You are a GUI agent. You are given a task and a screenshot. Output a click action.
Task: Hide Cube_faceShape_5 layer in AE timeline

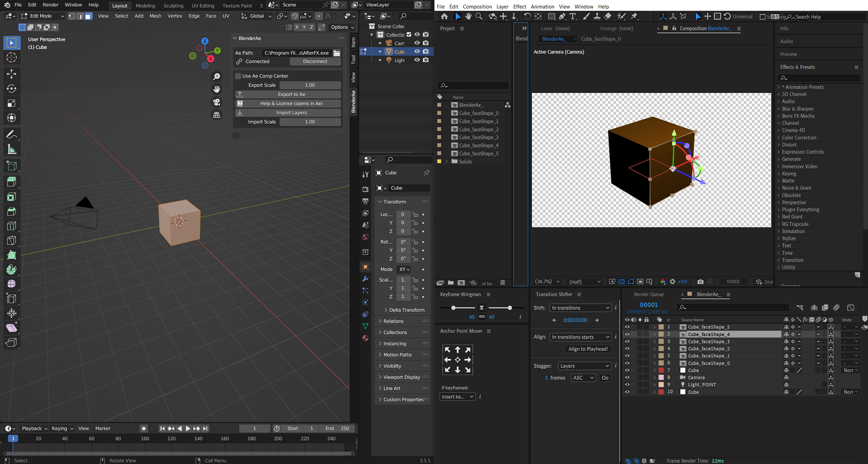[627, 327]
